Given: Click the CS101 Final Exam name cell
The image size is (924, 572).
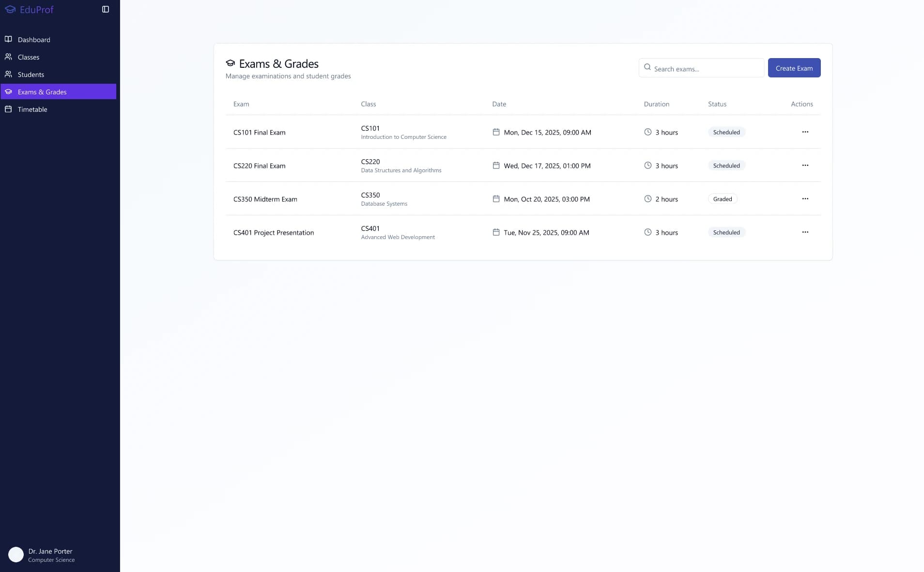Looking at the screenshot, I should pos(260,132).
